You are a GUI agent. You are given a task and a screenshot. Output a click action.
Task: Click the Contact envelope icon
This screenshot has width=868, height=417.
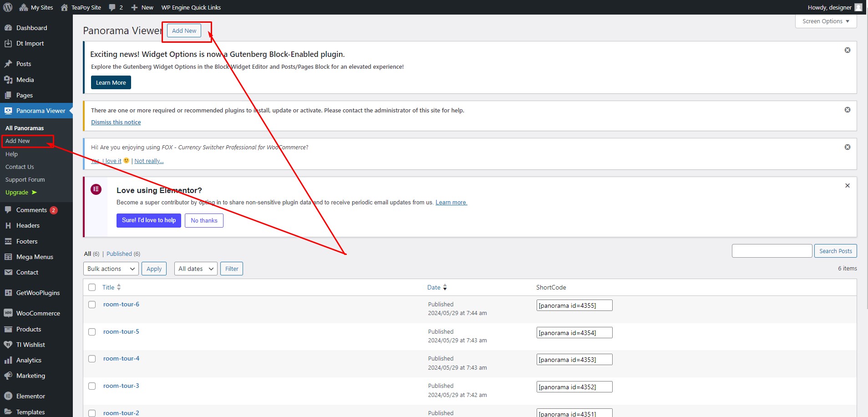pyautogui.click(x=8, y=272)
